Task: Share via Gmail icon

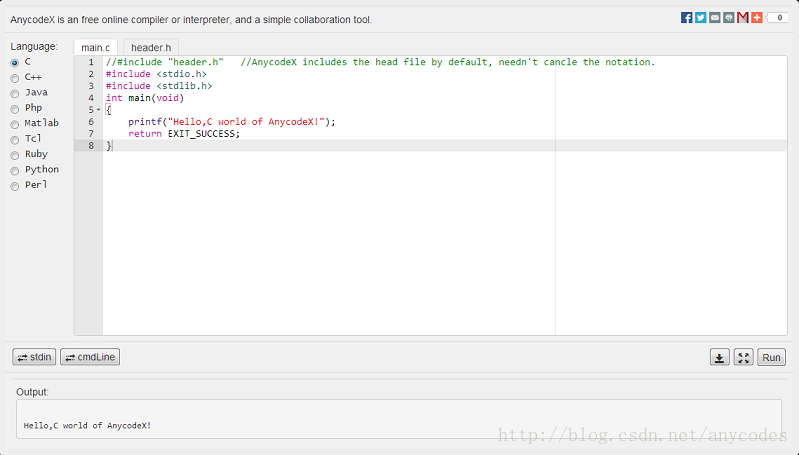Action: [x=743, y=18]
